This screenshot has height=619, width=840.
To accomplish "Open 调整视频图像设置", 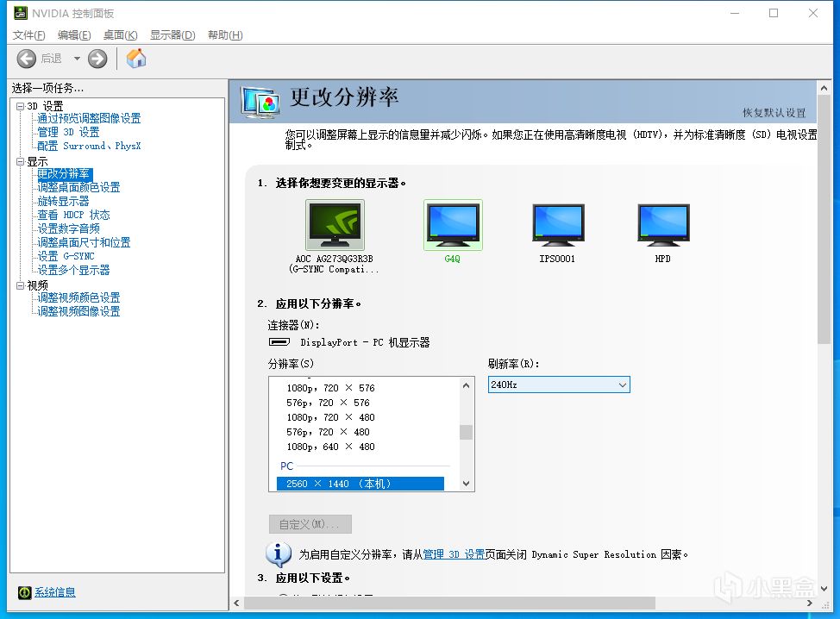I will coord(78,311).
